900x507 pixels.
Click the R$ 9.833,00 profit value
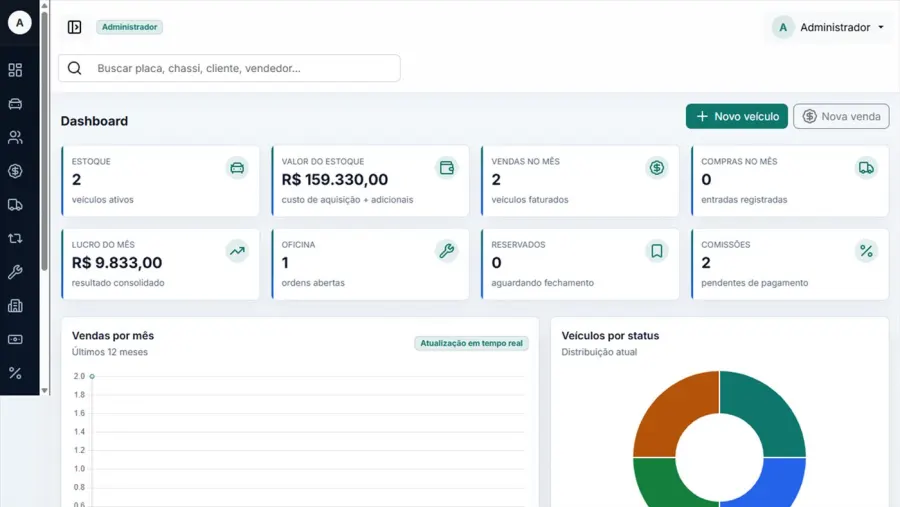(117, 262)
